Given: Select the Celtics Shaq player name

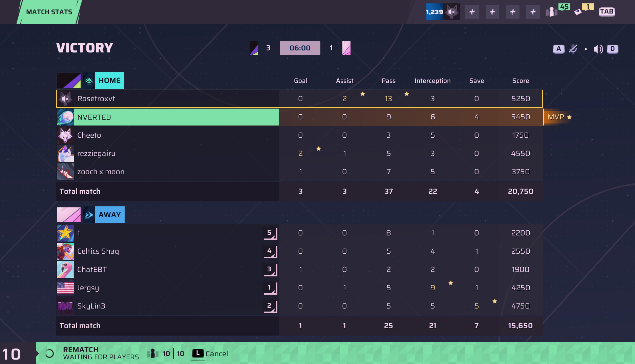Looking at the screenshot, I should coord(98,251).
